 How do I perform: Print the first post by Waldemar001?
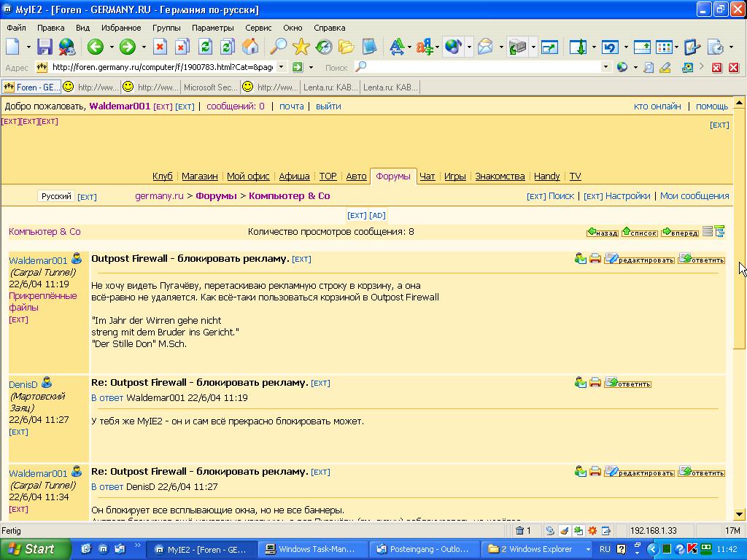point(595,259)
